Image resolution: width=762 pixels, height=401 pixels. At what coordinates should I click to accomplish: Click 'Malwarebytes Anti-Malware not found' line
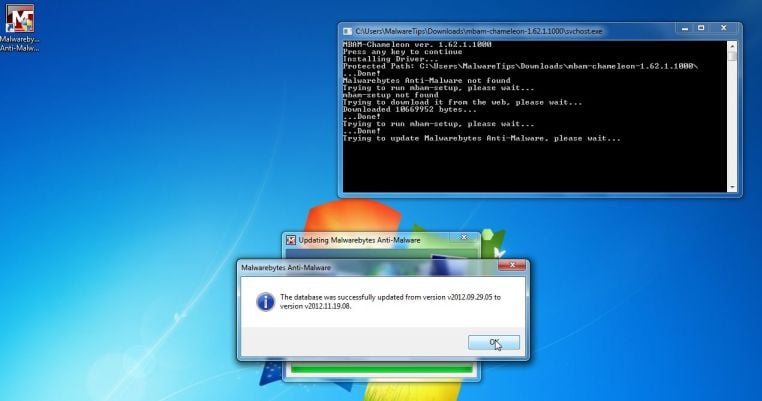(427, 81)
